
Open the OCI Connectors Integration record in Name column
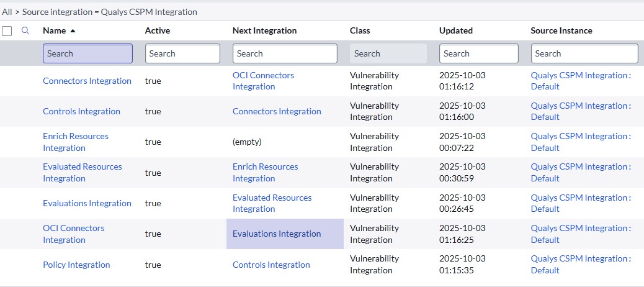pos(73,234)
